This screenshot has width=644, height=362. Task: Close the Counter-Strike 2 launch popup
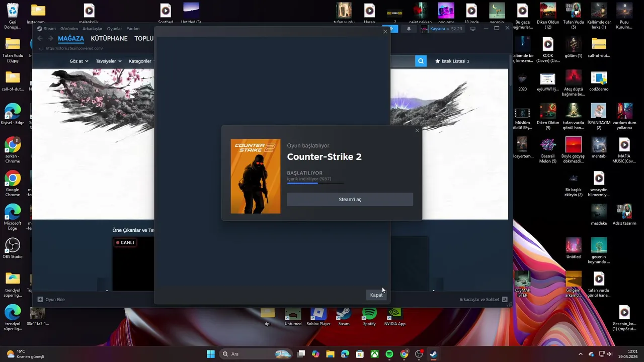tap(417, 131)
